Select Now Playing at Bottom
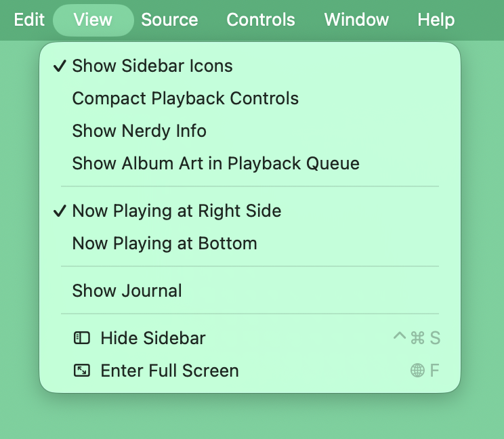504x439 pixels. 165,243
